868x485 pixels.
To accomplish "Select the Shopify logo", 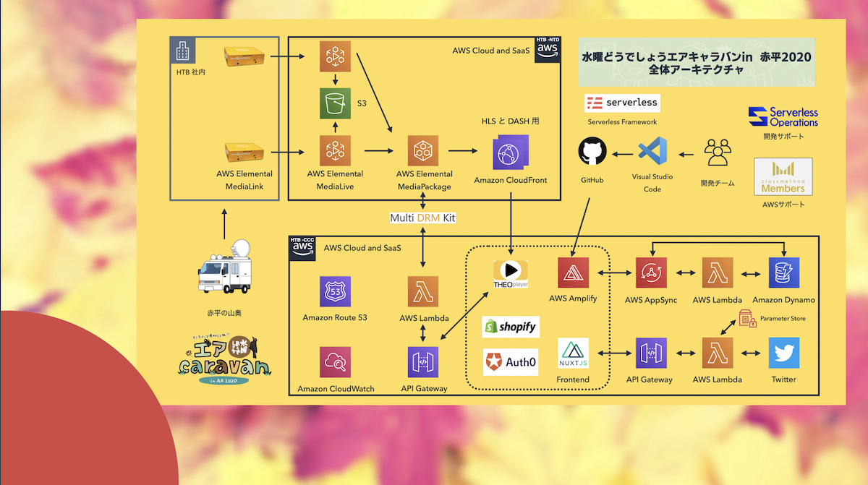I will 511,327.
